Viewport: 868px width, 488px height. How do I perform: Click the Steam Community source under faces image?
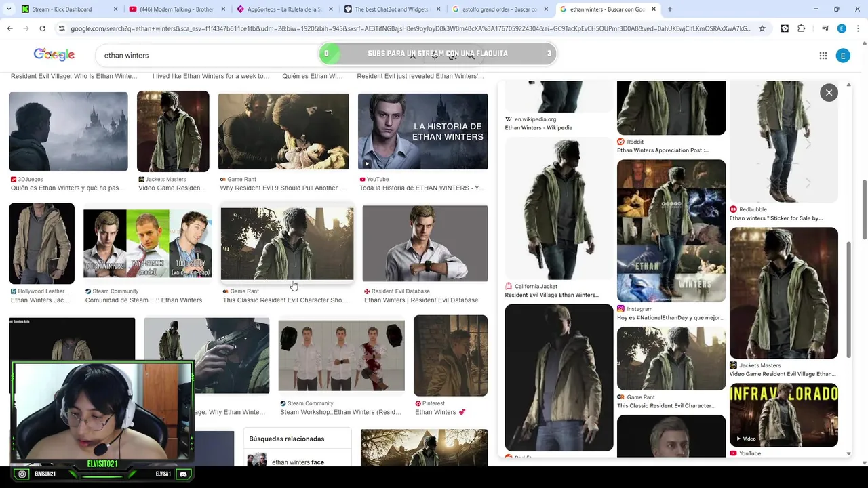pyautogui.click(x=115, y=291)
